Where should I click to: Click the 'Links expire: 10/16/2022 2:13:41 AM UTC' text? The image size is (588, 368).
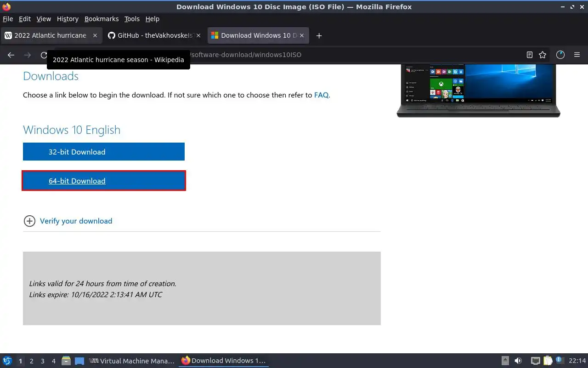pyautogui.click(x=96, y=295)
